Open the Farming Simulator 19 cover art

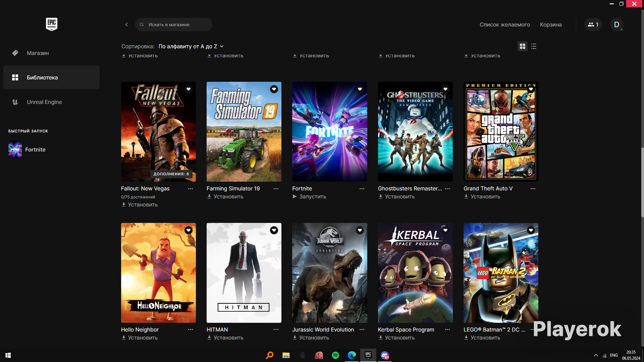click(x=244, y=132)
